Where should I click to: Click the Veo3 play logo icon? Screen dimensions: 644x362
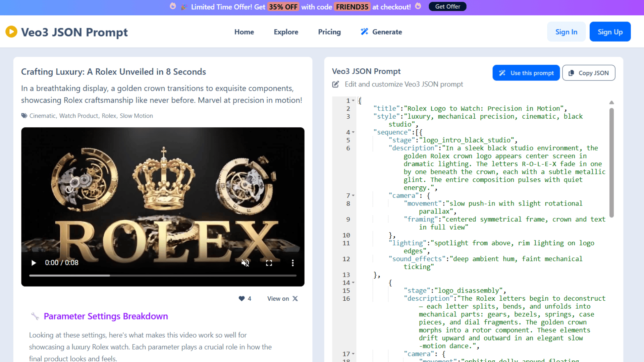point(11,32)
